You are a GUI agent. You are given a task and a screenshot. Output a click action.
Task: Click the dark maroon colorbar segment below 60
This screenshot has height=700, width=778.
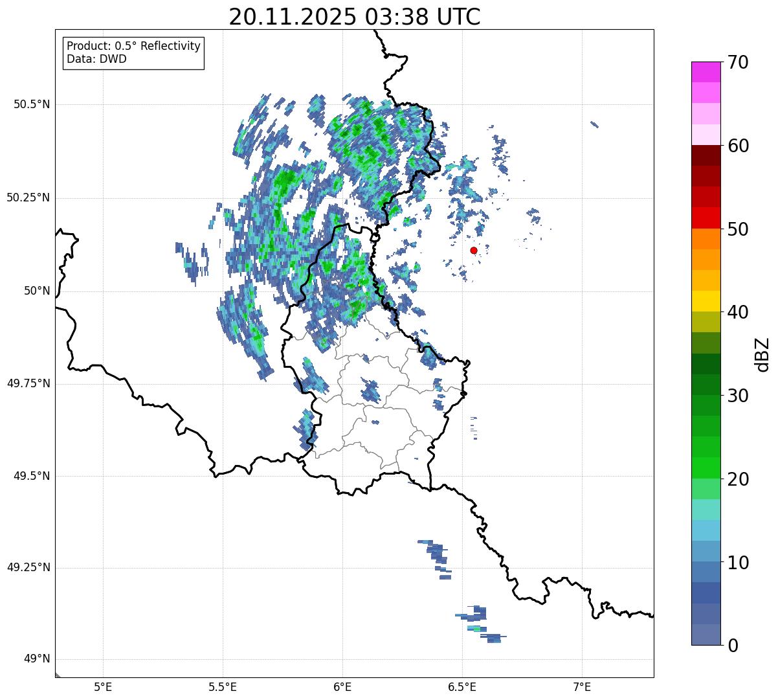pos(706,155)
